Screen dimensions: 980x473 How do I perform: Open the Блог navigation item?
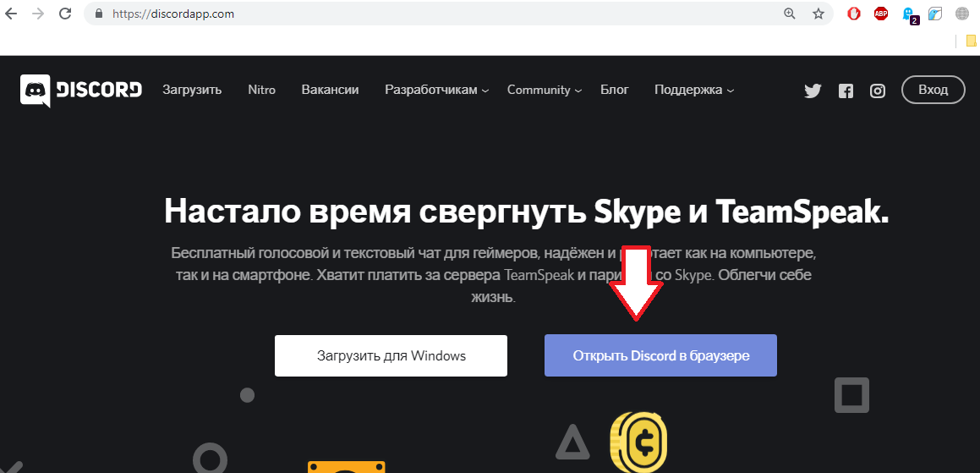615,90
